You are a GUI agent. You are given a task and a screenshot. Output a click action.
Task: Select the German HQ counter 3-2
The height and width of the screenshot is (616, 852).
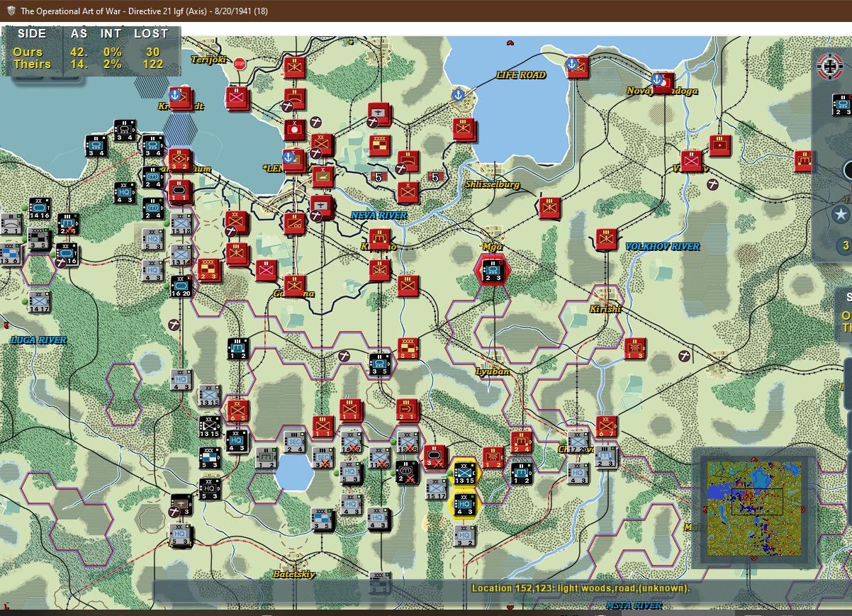tap(464, 536)
